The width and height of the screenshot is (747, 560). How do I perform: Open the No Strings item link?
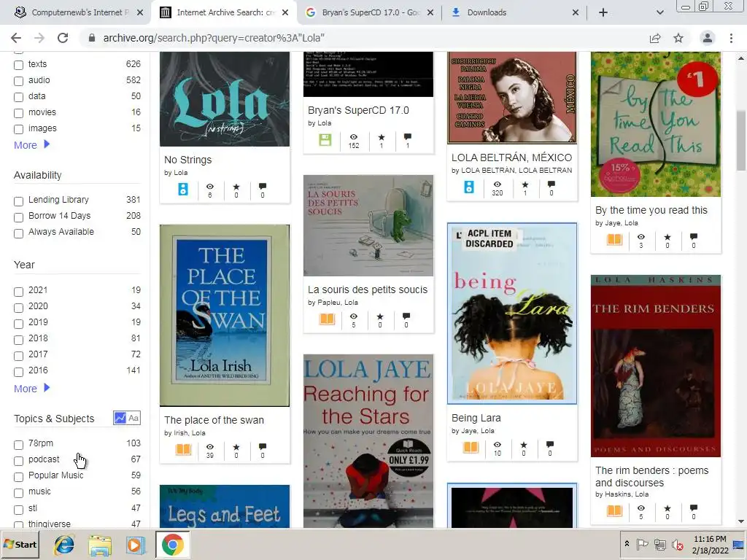click(x=187, y=160)
